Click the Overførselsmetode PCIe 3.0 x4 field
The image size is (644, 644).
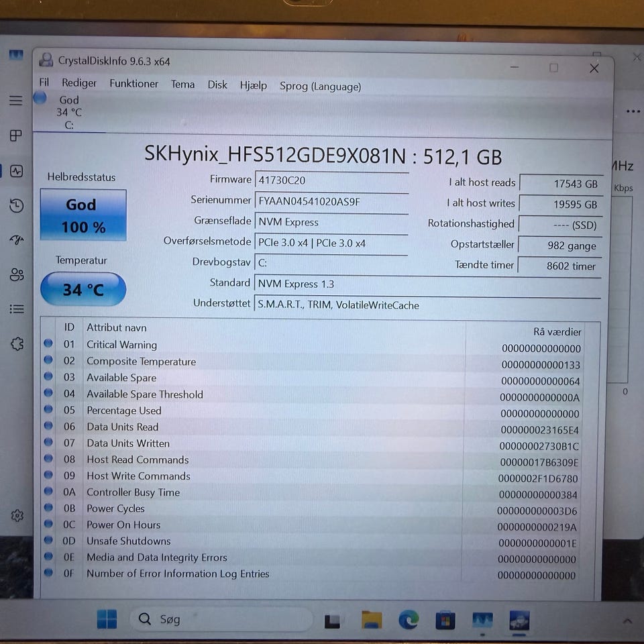332,243
